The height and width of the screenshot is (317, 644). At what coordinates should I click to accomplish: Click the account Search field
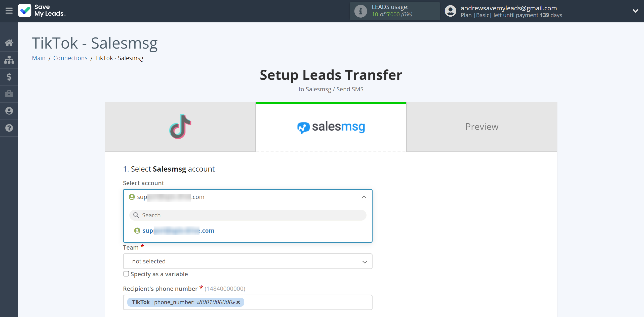click(248, 215)
